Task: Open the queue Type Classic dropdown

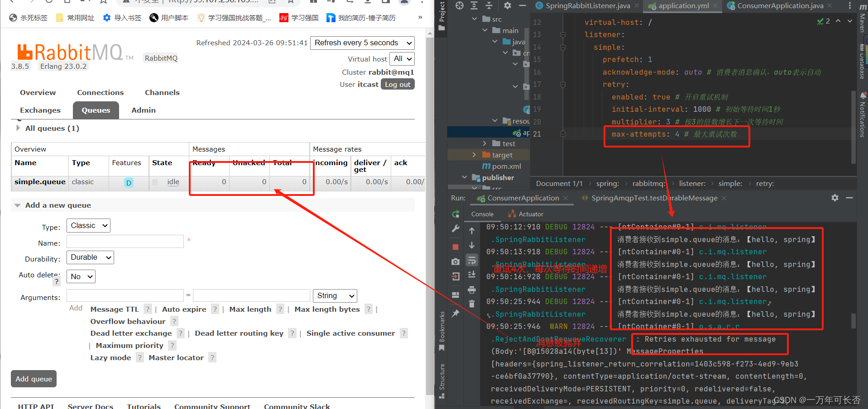Action: point(88,225)
